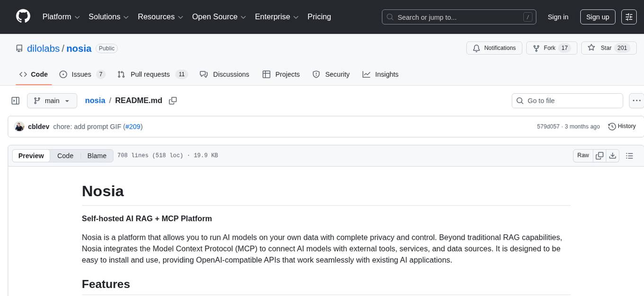Download the raw README file
The height and width of the screenshot is (296, 644).
click(613, 155)
